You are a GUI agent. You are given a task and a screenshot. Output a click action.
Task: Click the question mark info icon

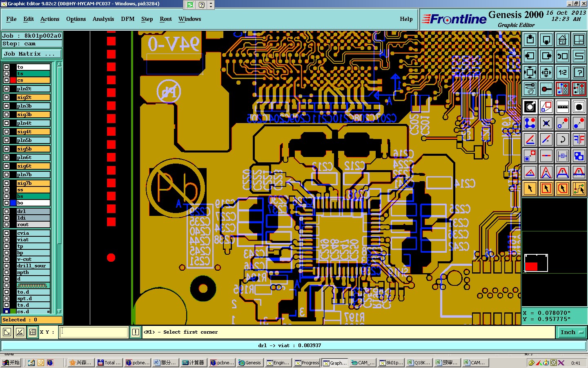pyautogui.click(x=579, y=73)
